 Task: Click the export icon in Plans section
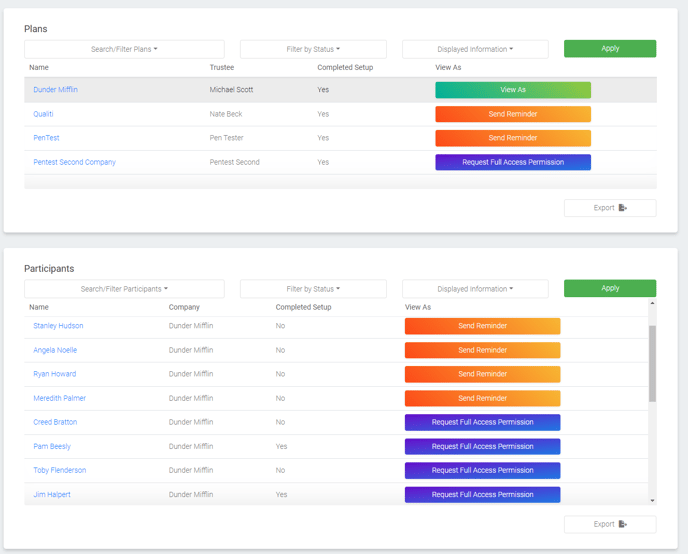[623, 208]
